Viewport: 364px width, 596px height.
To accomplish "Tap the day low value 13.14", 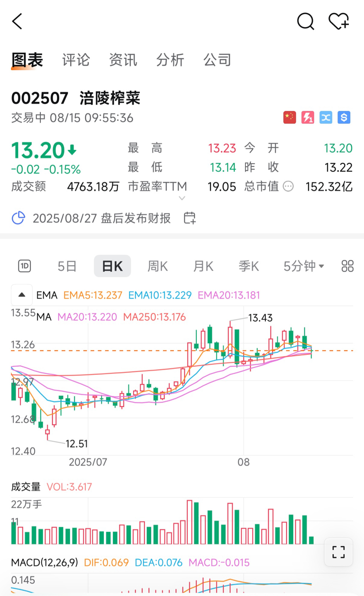I will [223, 167].
